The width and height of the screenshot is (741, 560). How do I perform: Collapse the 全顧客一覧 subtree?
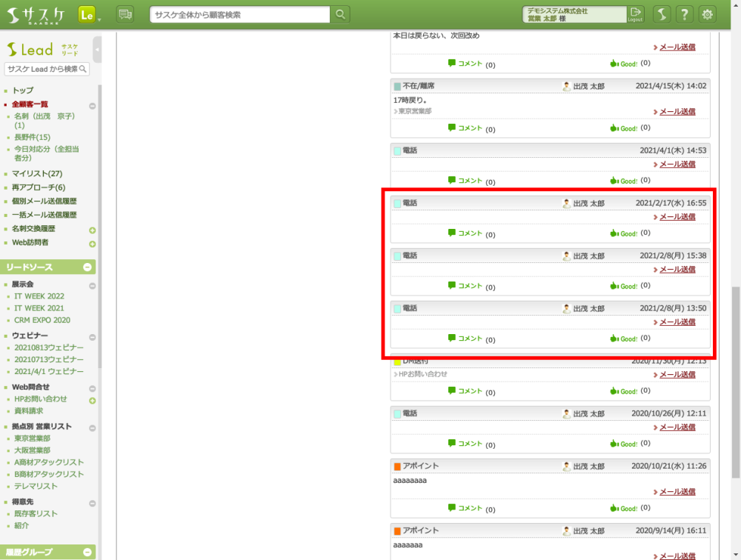click(x=93, y=106)
